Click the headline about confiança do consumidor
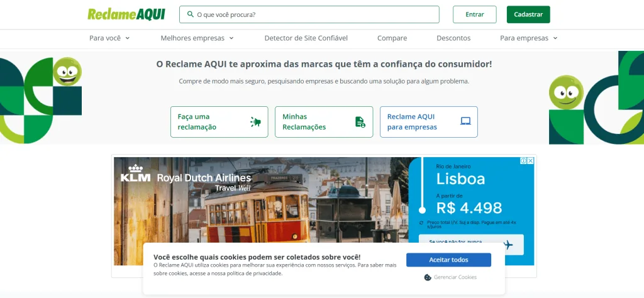The height and width of the screenshot is (298, 644). (324, 64)
